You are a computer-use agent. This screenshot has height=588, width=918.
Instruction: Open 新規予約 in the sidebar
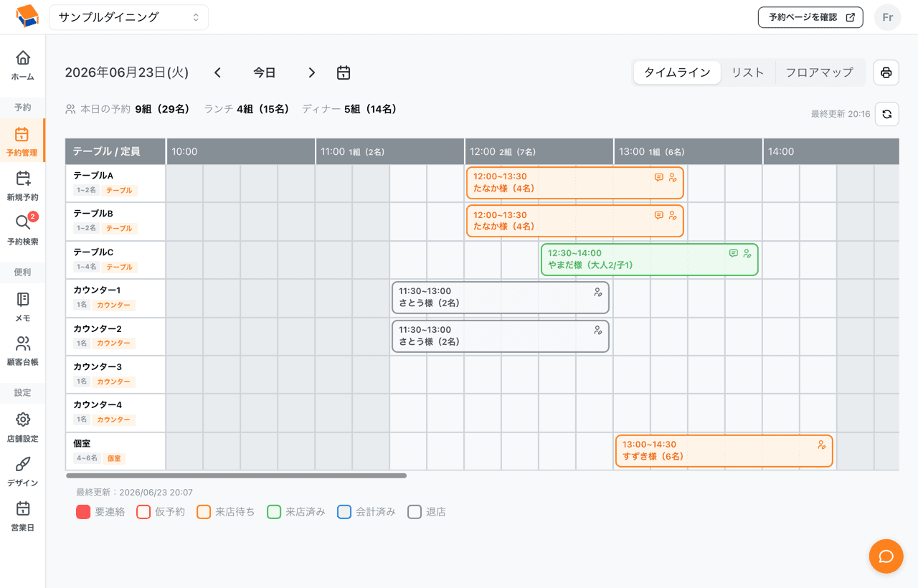(23, 186)
